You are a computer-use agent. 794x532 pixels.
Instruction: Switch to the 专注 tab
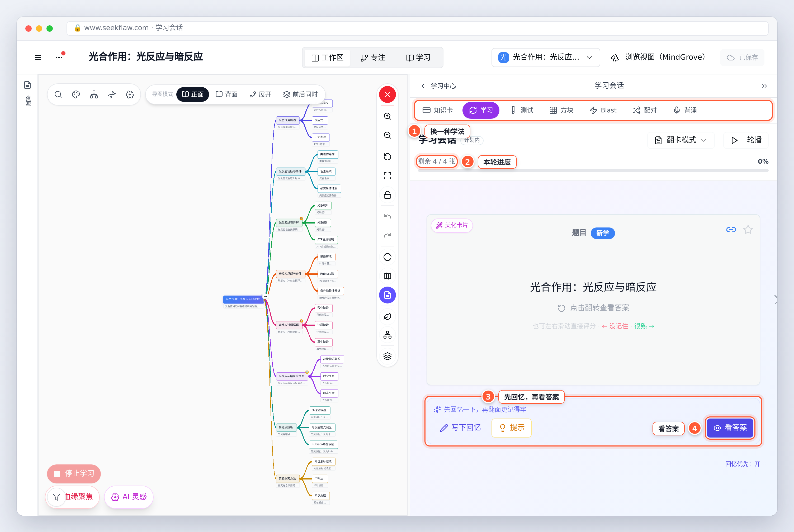coord(373,58)
